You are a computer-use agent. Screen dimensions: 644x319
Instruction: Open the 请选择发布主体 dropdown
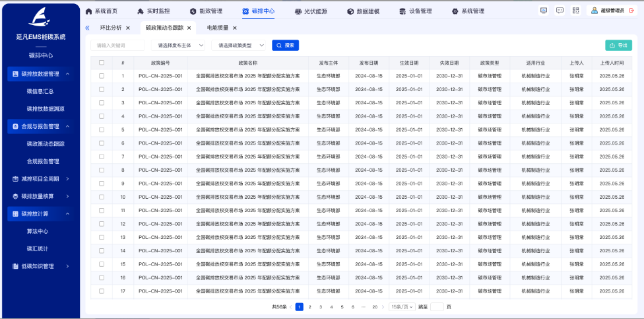coord(177,46)
